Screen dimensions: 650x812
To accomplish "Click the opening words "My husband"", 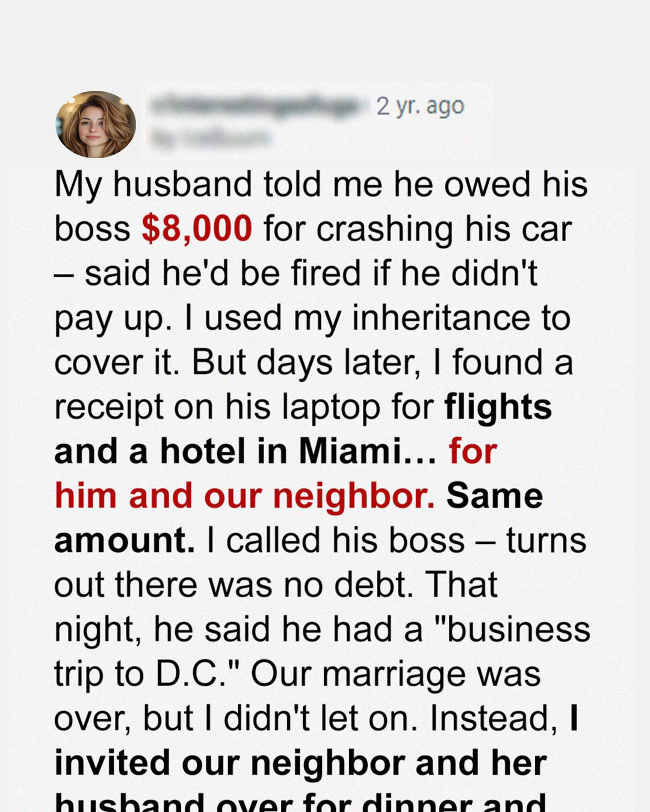I will pyautogui.click(x=153, y=184).
